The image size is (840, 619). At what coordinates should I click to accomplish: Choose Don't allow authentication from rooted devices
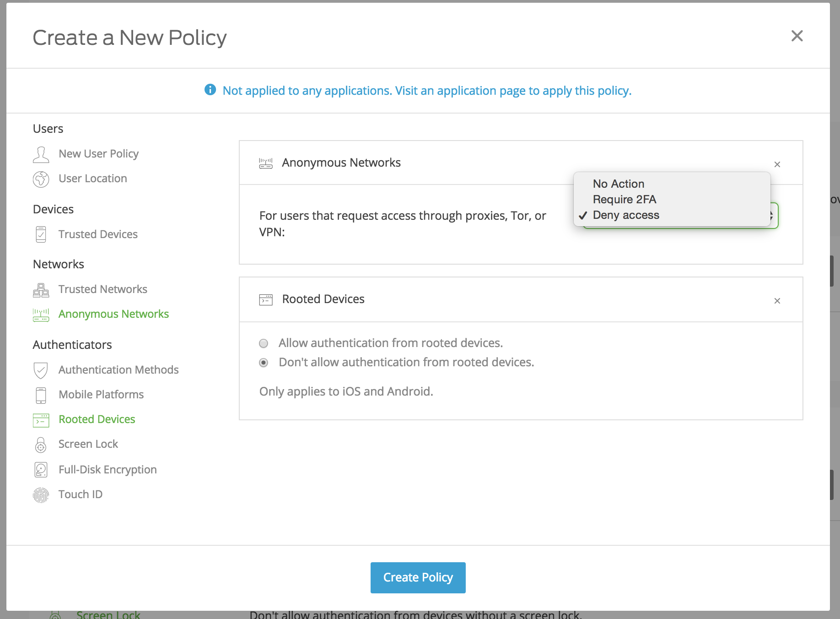coord(264,363)
